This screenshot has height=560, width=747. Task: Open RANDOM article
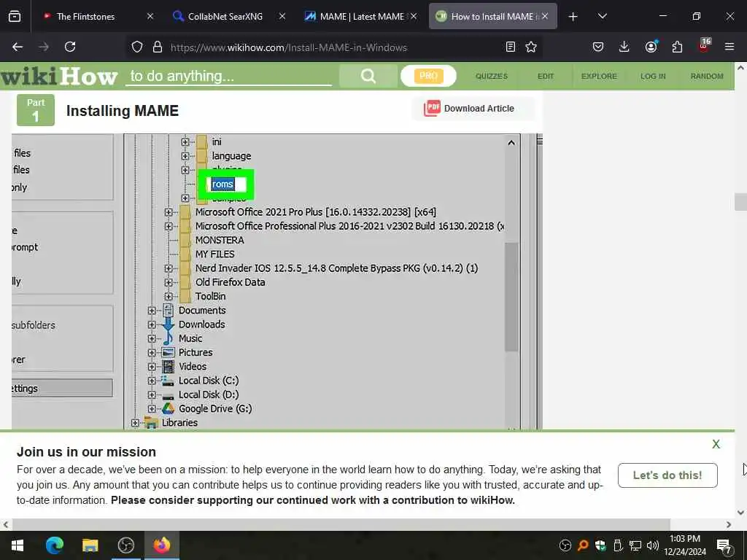click(x=707, y=76)
